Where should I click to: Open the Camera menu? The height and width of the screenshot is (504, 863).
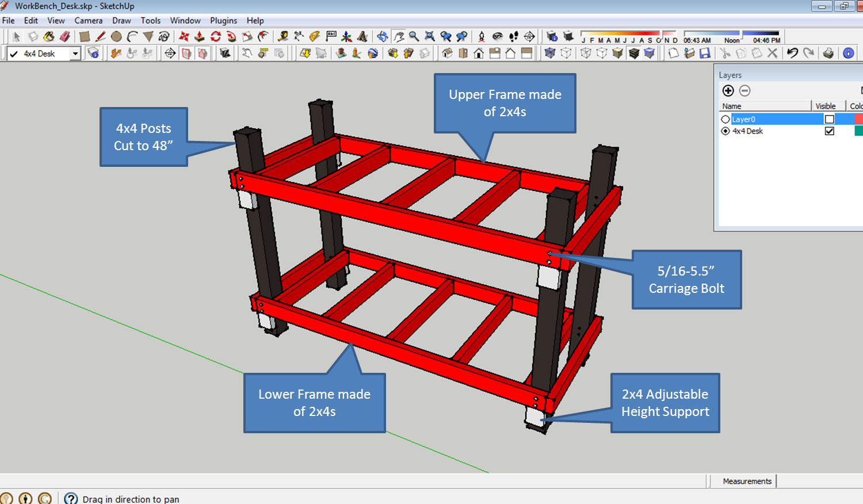pyautogui.click(x=89, y=20)
